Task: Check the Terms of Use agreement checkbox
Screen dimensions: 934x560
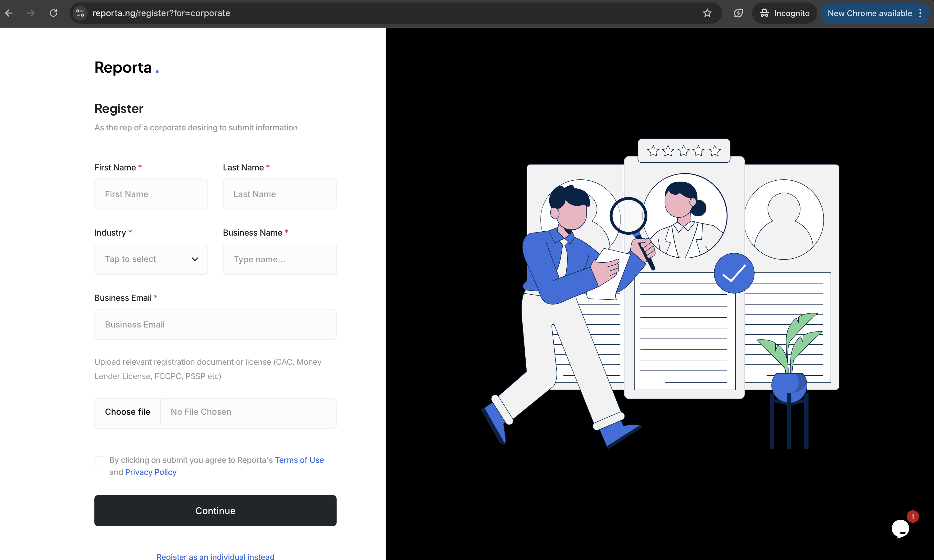Action: click(99, 461)
